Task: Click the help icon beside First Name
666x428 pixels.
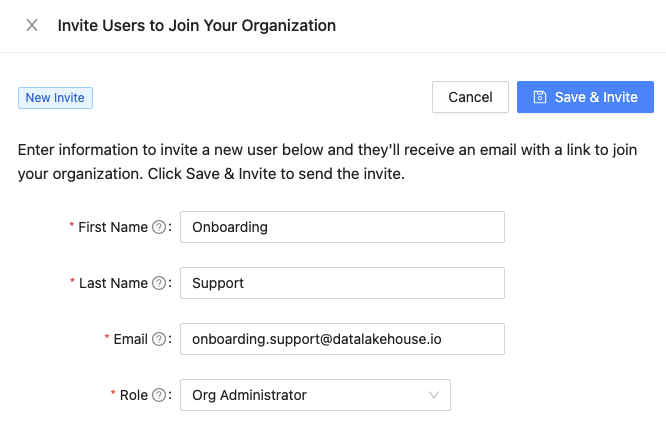Action: (x=158, y=227)
